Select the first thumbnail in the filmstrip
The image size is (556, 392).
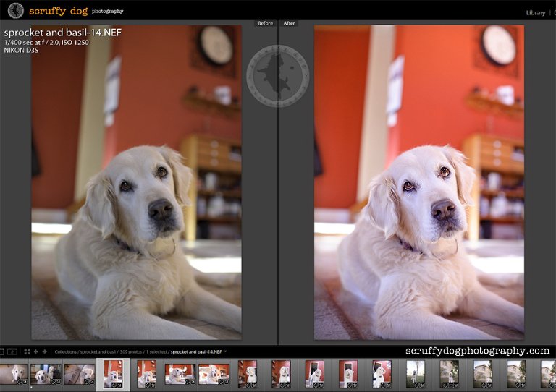click(x=12, y=374)
